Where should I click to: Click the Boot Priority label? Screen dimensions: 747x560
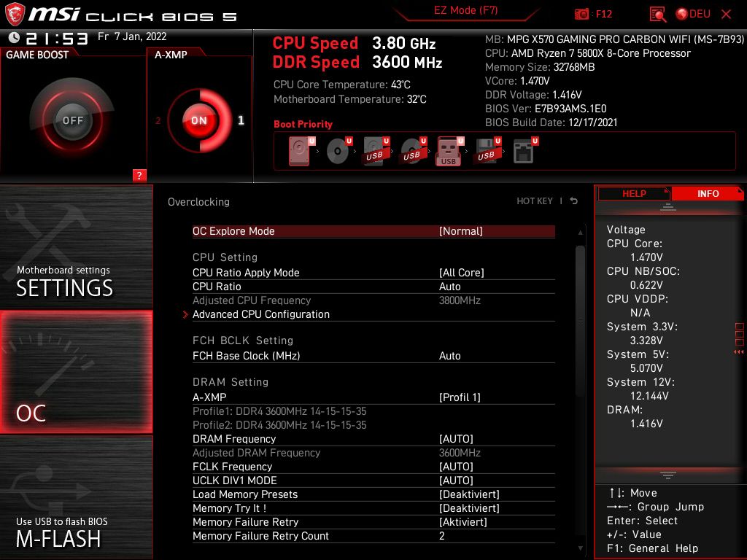(303, 124)
